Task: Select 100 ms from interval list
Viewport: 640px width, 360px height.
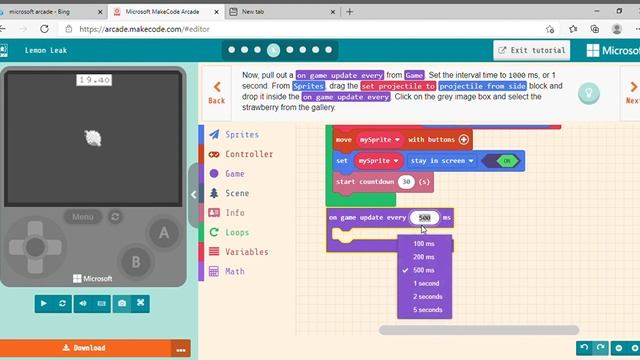Action: click(x=424, y=244)
